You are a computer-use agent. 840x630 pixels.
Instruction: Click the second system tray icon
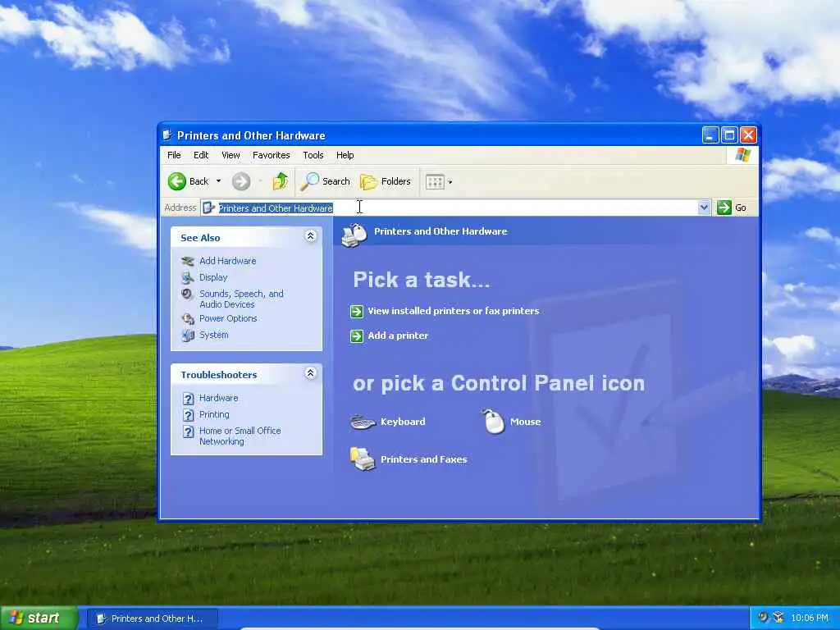[778, 618]
